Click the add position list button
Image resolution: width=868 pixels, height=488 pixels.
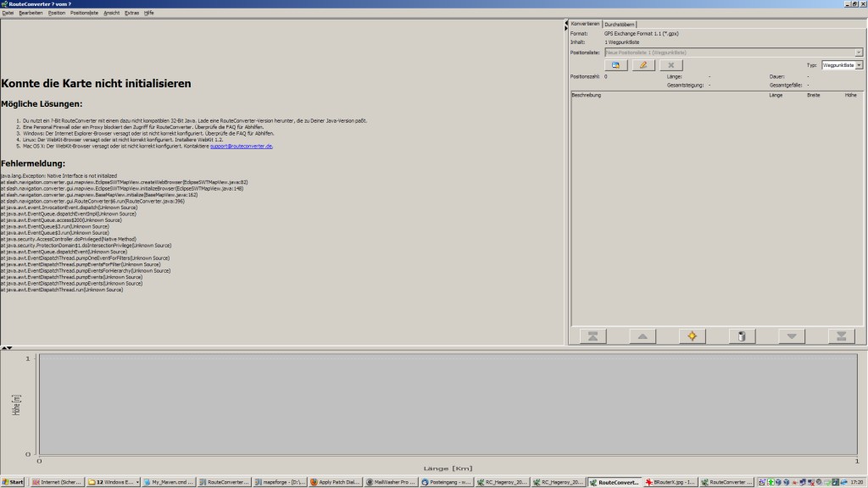(616, 64)
